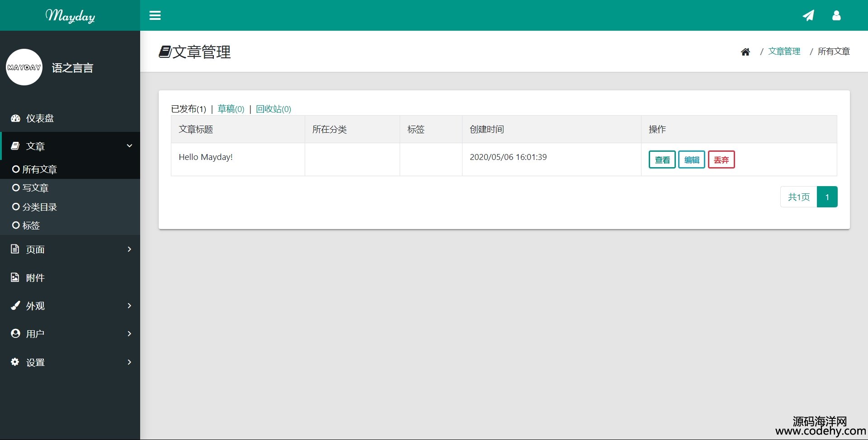868x440 pixels.
Task: Click the circle icon beside 标签
Action: click(16, 225)
